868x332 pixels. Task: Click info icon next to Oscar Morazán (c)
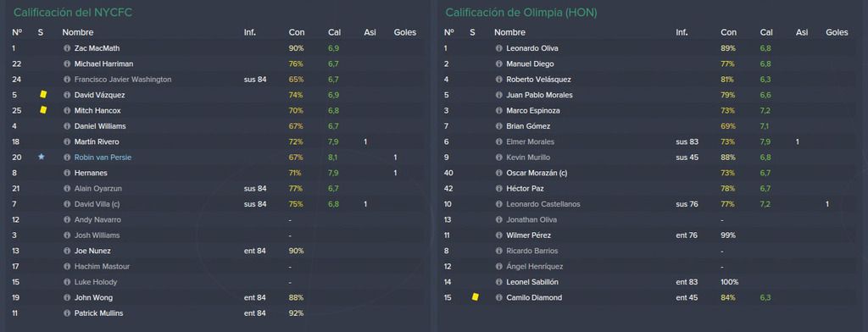coord(498,173)
